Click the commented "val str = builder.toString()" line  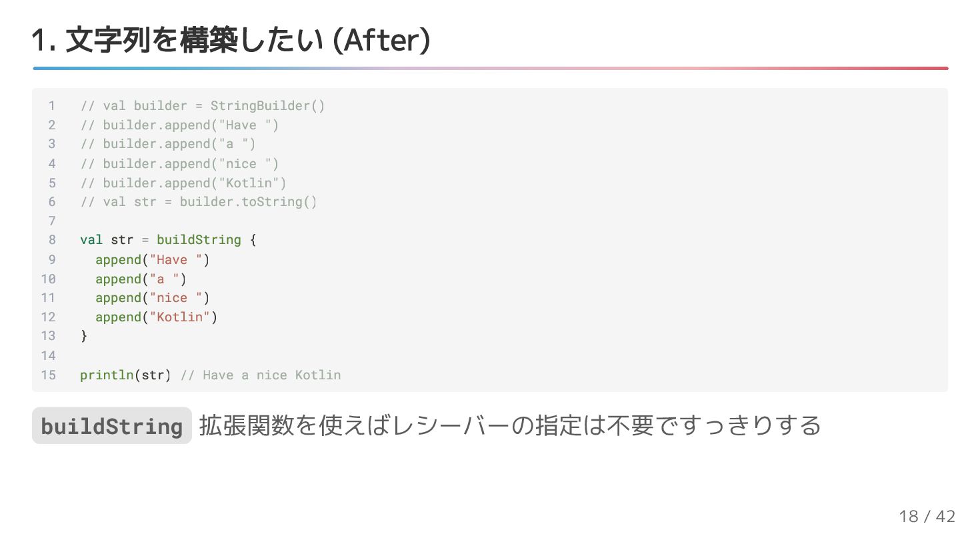pos(199,202)
